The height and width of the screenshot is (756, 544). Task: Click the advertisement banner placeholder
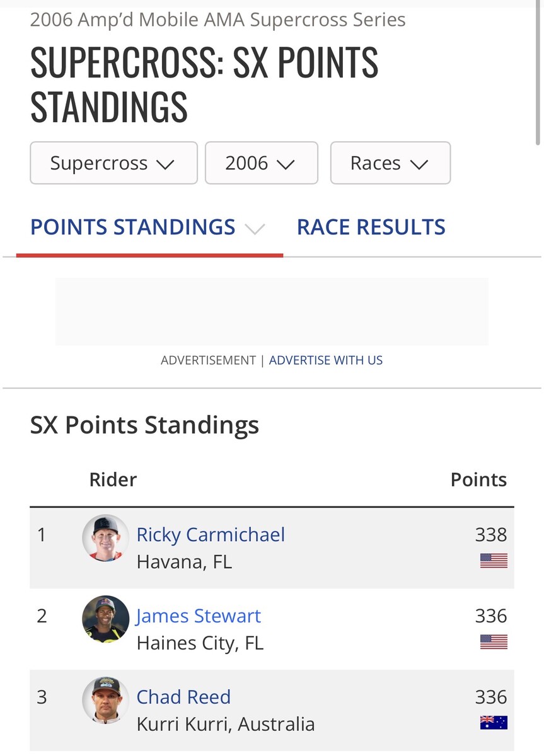(272, 312)
